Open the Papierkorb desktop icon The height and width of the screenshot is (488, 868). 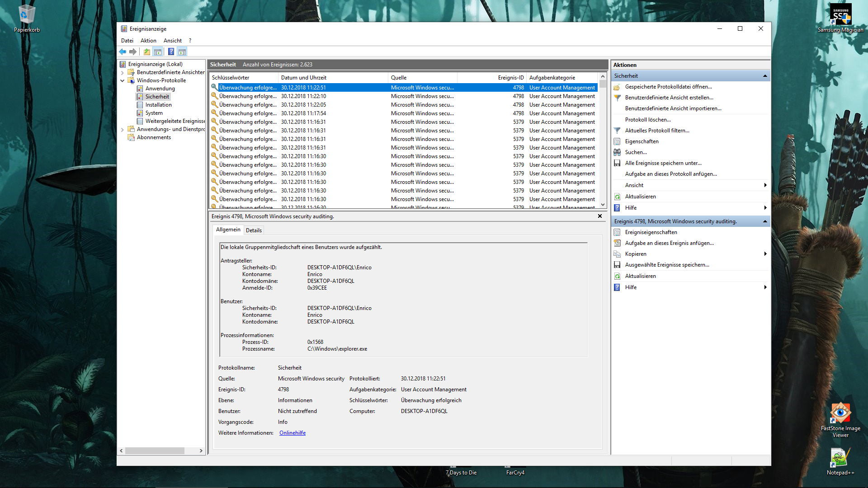point(27,18)
